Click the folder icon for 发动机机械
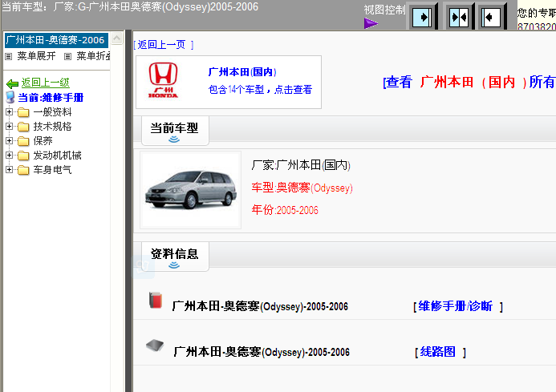Image resolution: width=556 pixels, height=392 pixels. pyautogui.click(x=23, y=156)
